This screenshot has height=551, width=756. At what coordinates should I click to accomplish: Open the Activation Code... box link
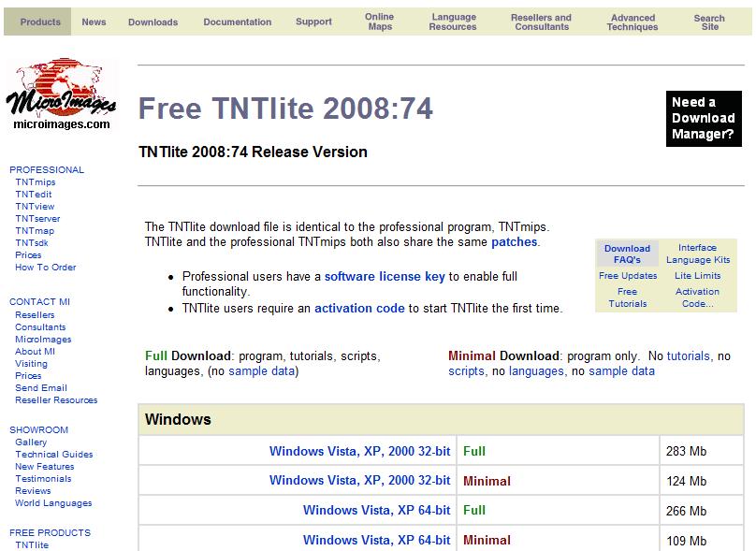point(697,297)
